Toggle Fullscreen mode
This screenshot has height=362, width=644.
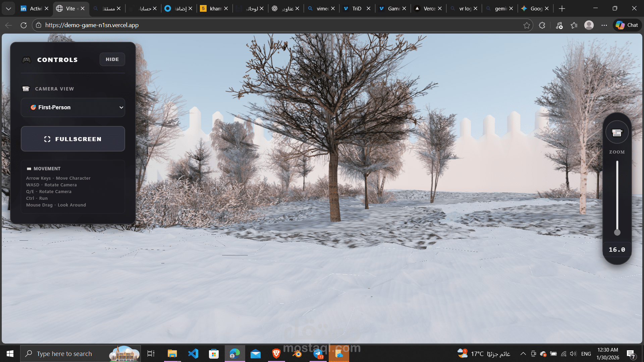73,139
